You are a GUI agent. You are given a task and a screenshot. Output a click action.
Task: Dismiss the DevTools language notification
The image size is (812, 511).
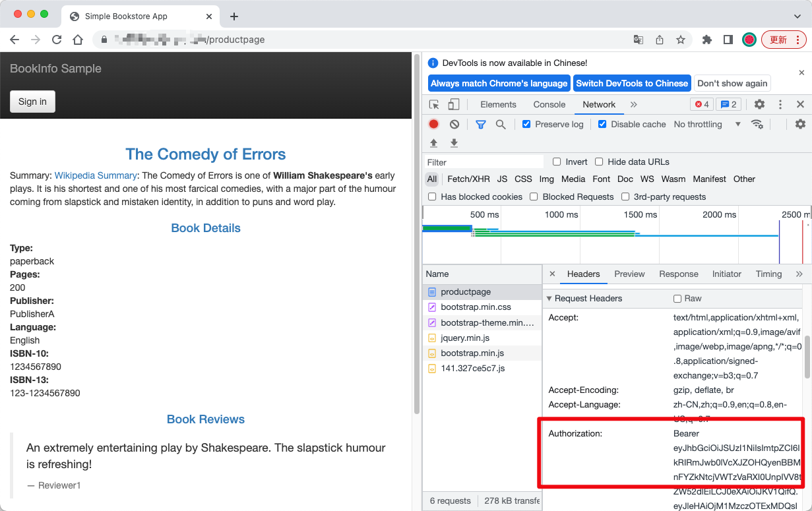pyautogui.click(x=801, y=73)
